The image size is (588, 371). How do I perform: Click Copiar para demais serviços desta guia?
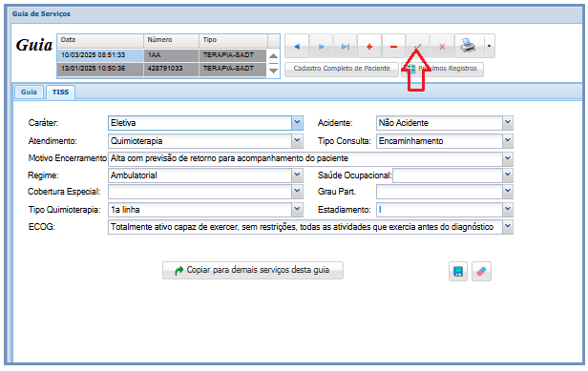click(253, 270)
